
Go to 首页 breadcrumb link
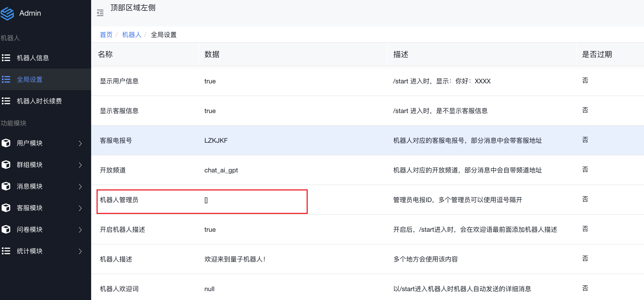coord(106,35)
